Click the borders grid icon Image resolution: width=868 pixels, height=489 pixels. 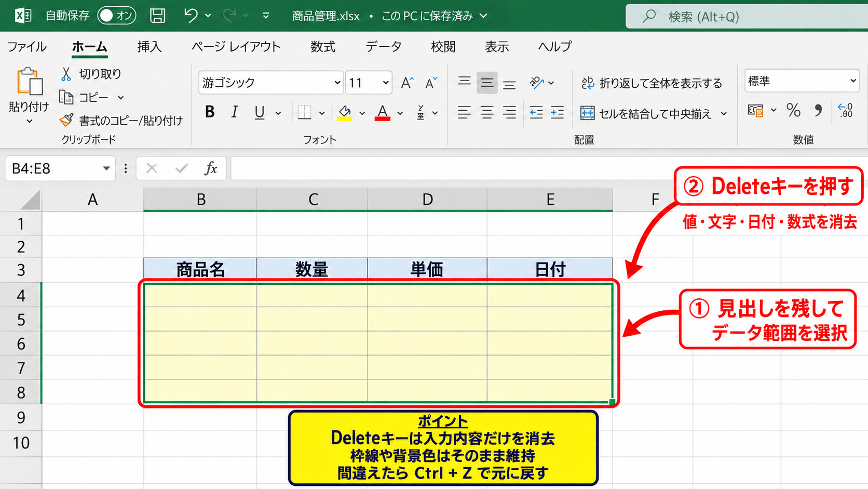click(304, 112)
